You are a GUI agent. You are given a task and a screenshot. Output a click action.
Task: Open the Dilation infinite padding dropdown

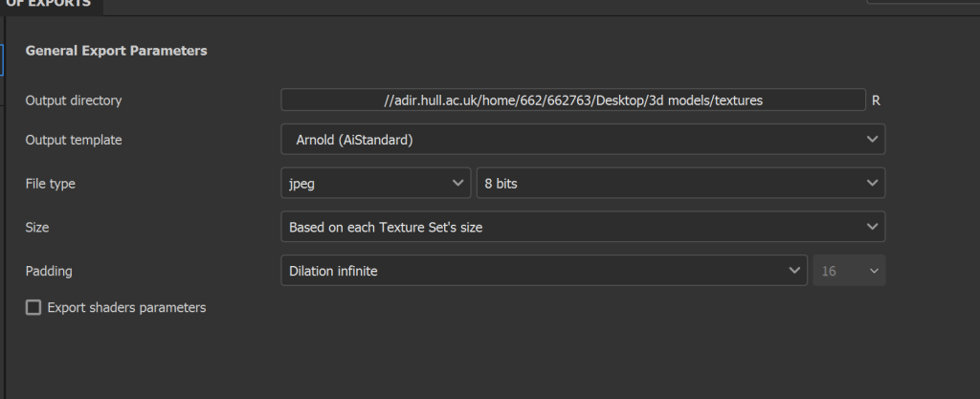(x=545, y=271)
